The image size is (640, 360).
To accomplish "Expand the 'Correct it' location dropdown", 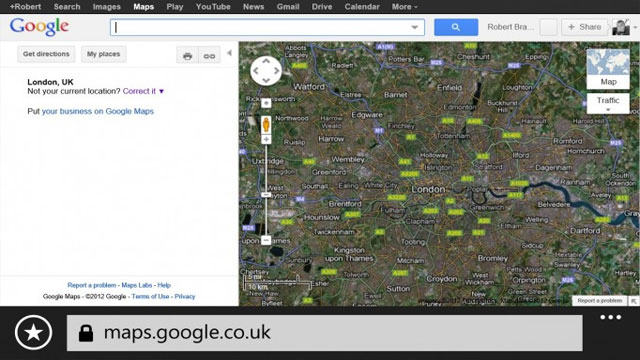I will click(x=162, y=91).
